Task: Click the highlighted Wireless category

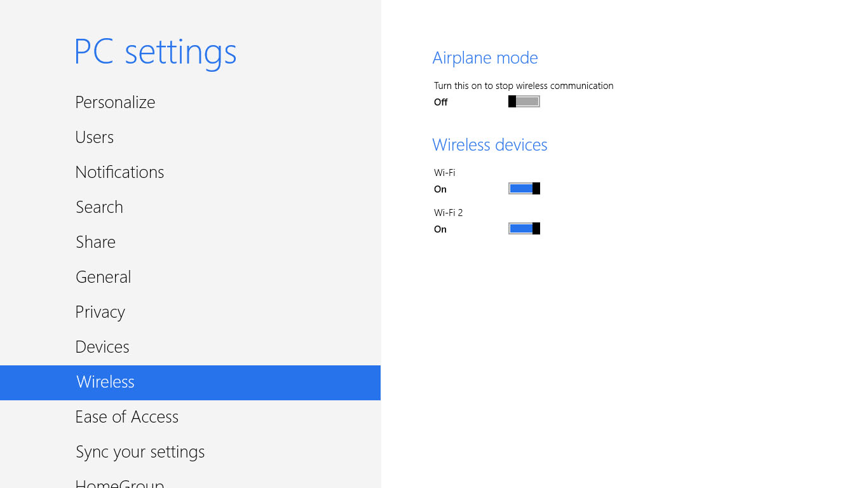Action: tap(105, 382)
